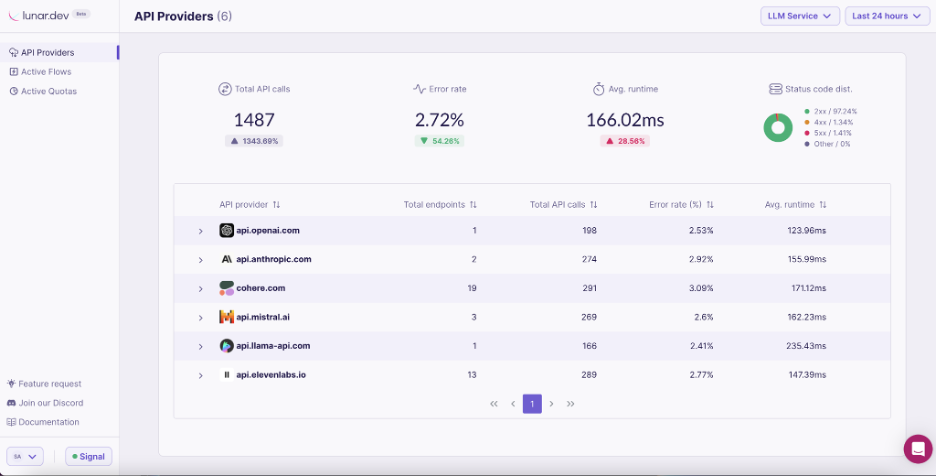
Task: Go to previous page of table
Action: pos(513,404)
